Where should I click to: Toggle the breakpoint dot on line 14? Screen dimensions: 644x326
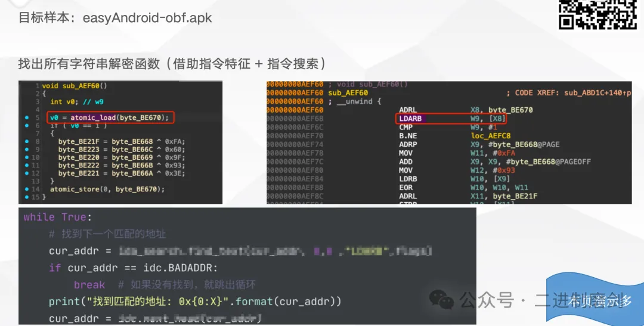27,190
